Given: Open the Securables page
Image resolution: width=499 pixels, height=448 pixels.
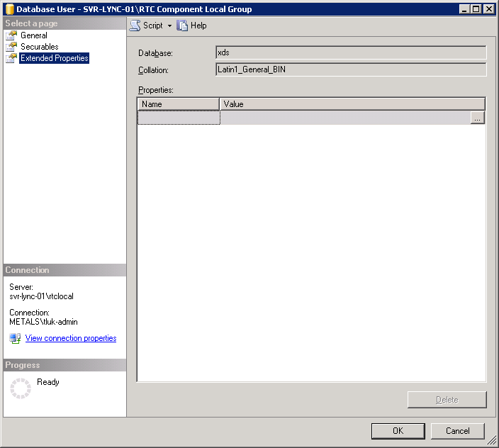Looking at the screenshot, I should coord(40,47).
